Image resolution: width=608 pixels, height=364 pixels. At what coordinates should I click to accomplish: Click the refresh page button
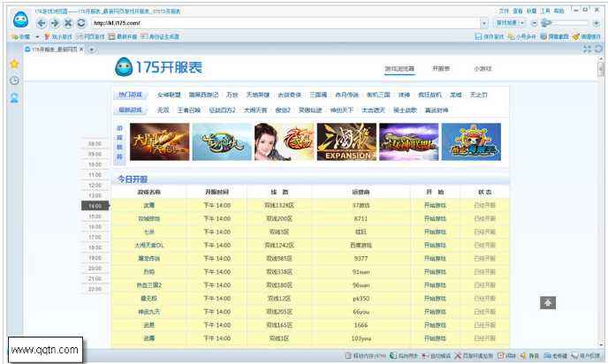81,23
